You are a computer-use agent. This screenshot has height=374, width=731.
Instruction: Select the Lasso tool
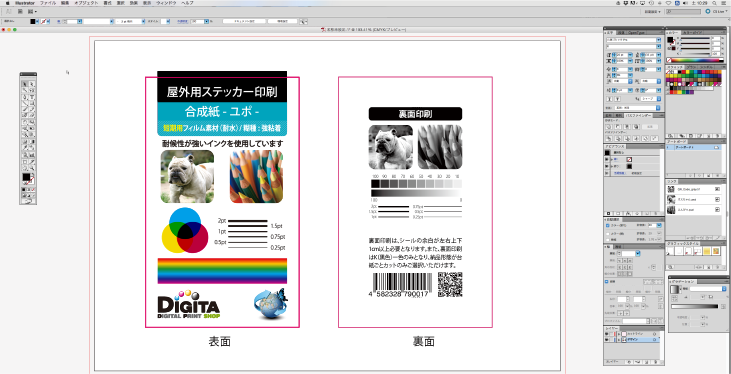click(x=32, y=90)
